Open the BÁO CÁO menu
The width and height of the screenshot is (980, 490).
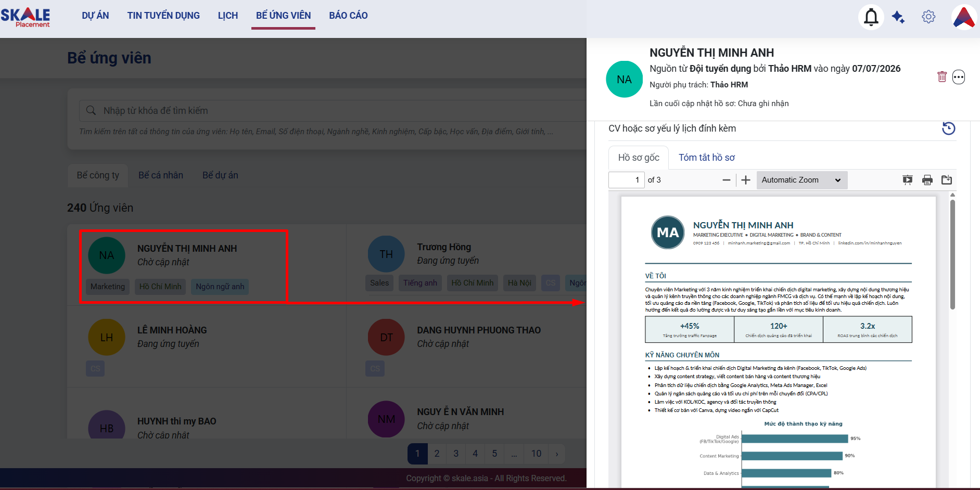348,16
